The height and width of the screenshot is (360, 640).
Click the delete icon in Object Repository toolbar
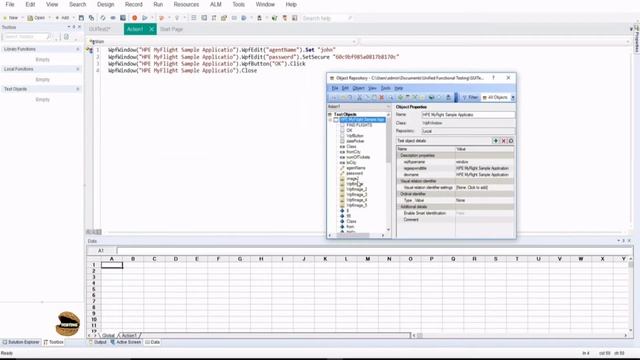tap(382, 98)
